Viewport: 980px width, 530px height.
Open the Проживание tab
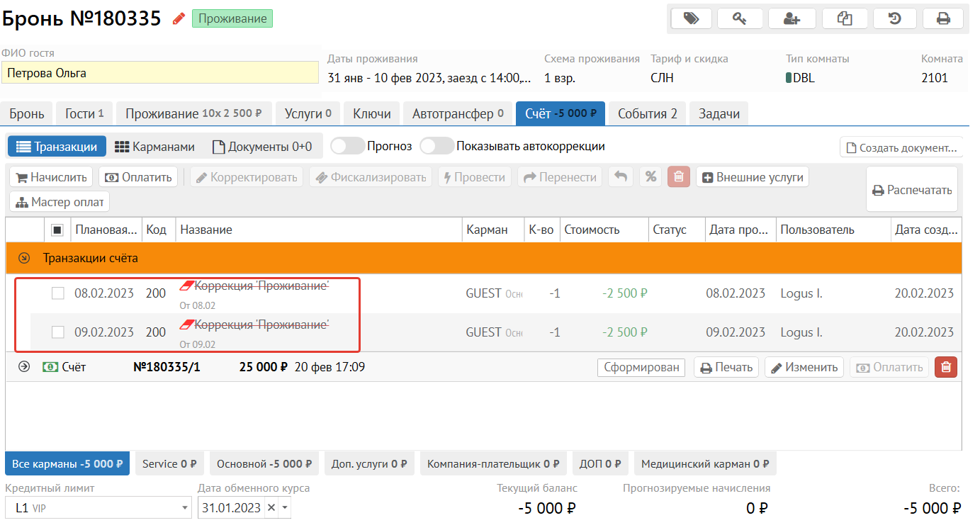tap(193, 113)
